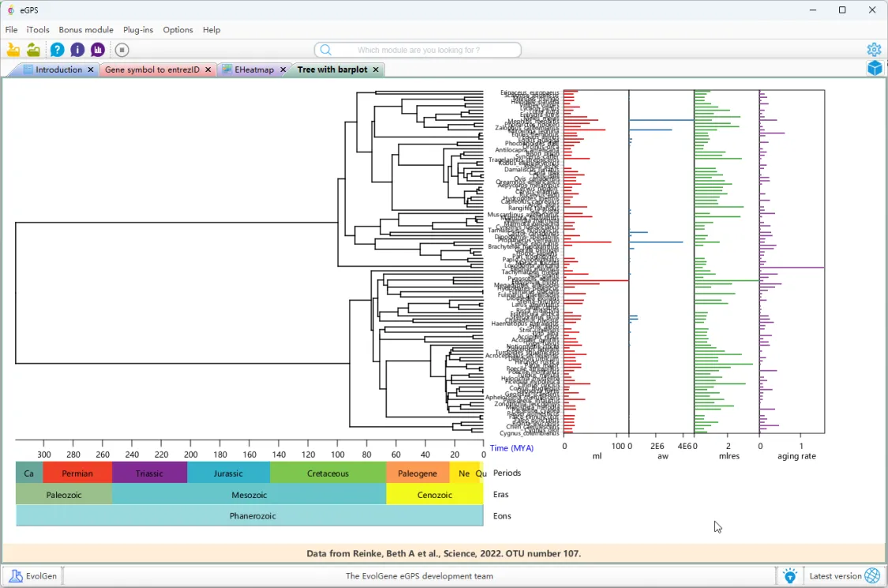Click the circular stop icon in toolbar

click(122, 50)
